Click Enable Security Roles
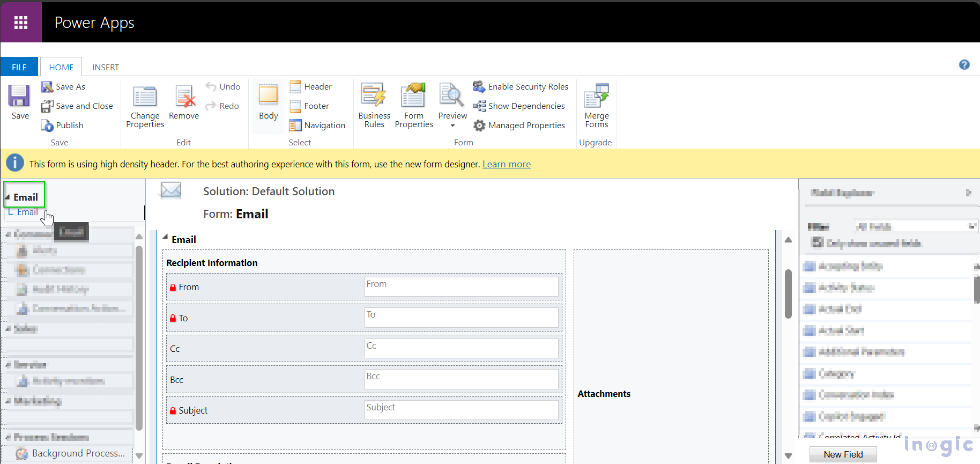The width and height of the screenshot is (980, 464). pyautogui.click(x=520, y=86)
